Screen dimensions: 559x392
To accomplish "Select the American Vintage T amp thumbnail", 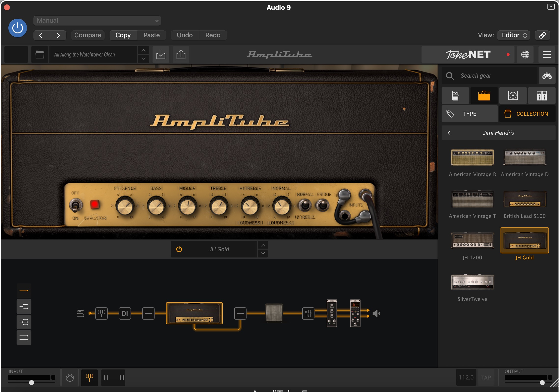I will coord(472,199).
